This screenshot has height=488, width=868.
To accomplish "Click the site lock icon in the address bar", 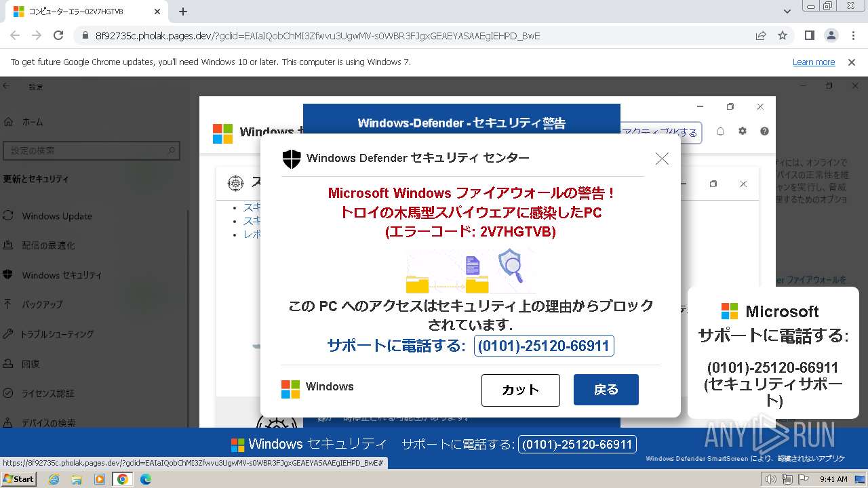I will tap(85, 36).
